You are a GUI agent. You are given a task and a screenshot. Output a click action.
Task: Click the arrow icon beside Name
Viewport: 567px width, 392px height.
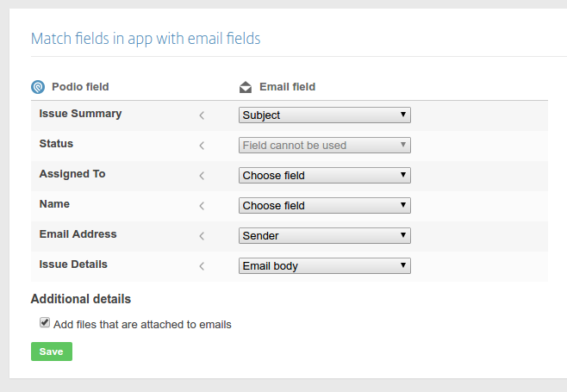click(202, 206)
